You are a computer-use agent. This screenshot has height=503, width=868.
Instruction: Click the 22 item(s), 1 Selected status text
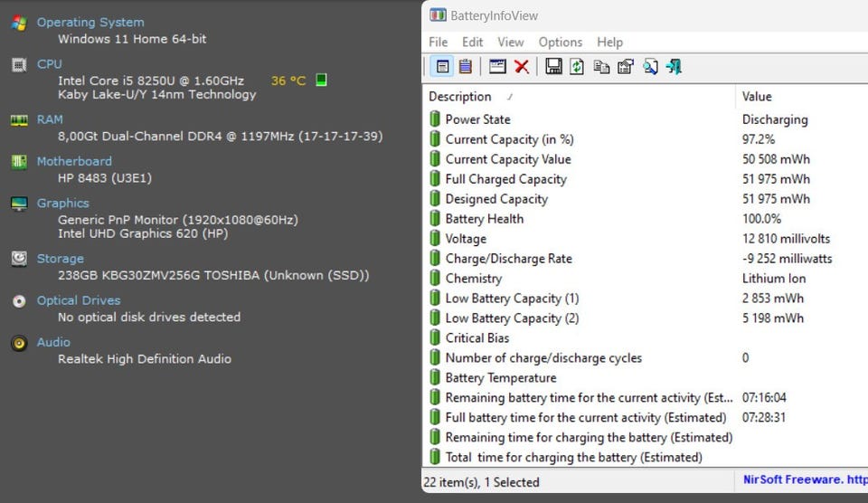click(x=481, y=482)
